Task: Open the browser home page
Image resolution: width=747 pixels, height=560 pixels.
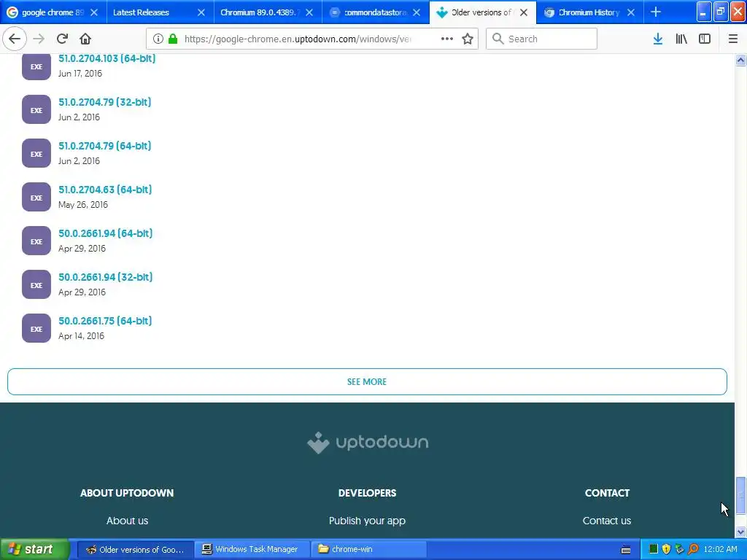Action: [x=85, y=39]
